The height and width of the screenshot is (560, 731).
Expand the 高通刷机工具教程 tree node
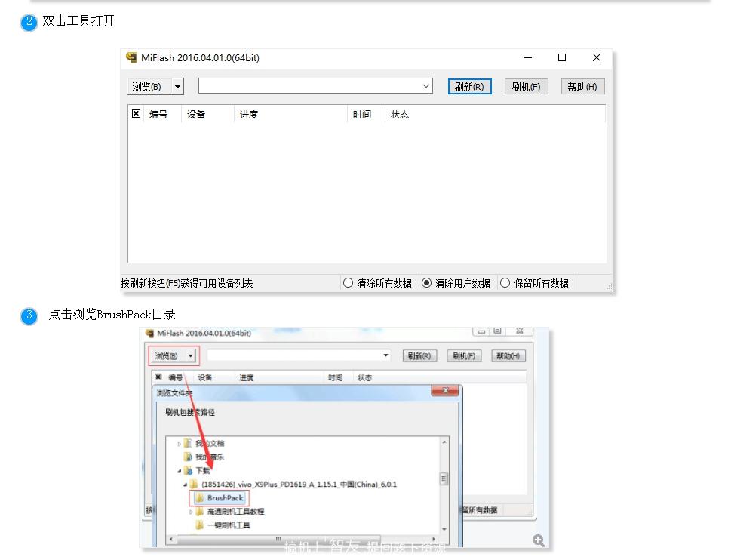click(190, 511)
